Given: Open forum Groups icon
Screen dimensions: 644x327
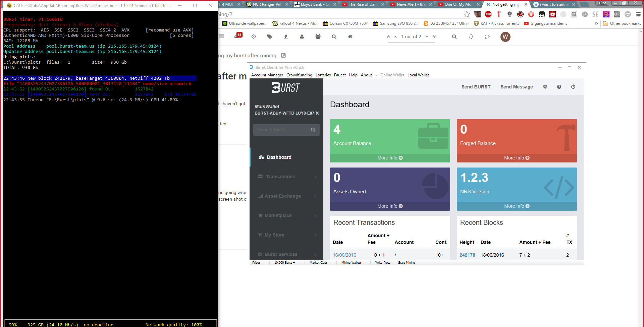Looking at the screenshot, I should [318, 37].
